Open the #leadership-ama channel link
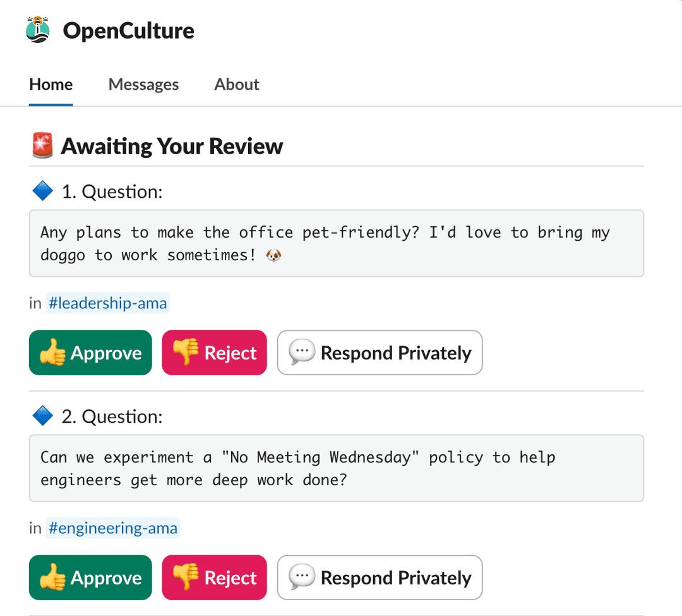682x616 pixels. 107,303
